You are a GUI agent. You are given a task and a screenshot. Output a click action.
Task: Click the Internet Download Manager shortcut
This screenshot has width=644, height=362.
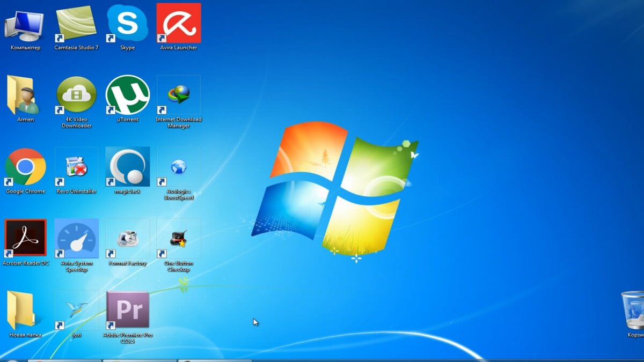pos(179,101)
